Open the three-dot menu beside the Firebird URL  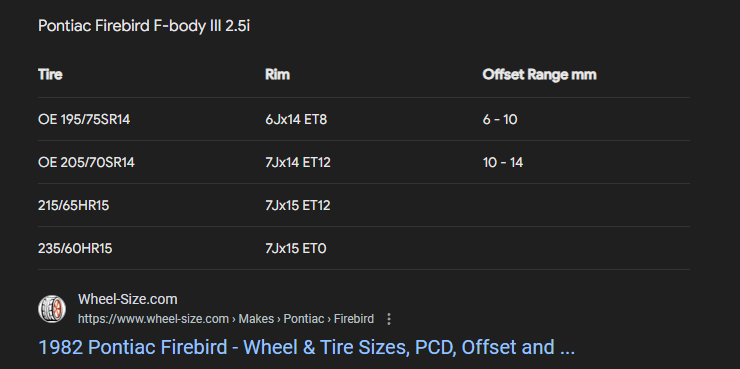pos(389,319)
